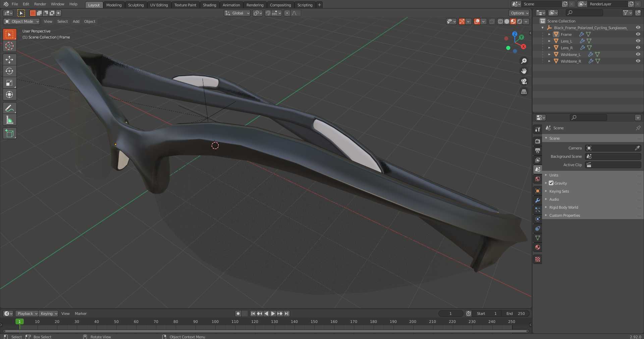Open the File menu
The image size is (644, 339).
pyautogui.click(x=15, y=4)
